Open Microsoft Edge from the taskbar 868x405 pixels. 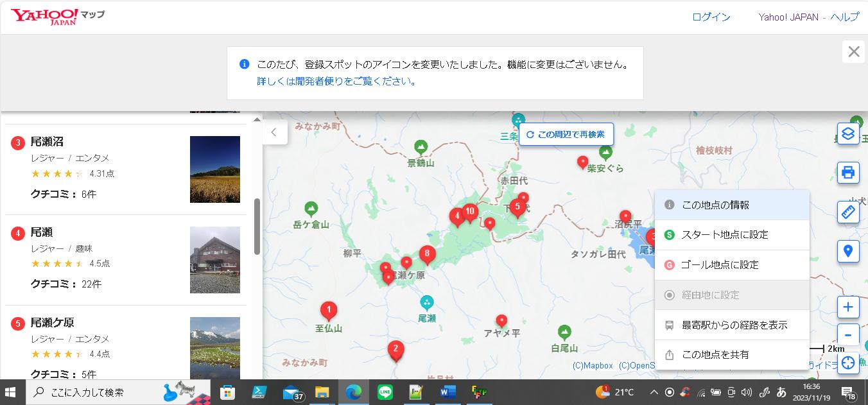pos(354,392)
